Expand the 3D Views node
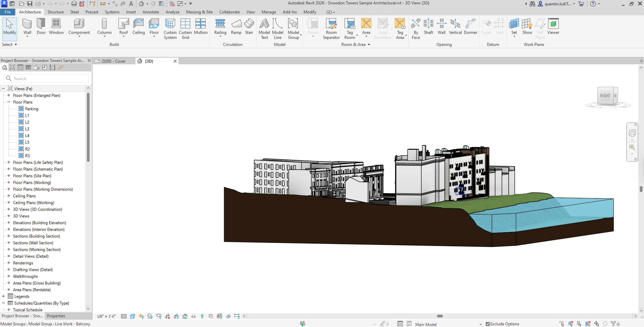The width and height of the screenshot is (644, 327). click(9, 216)
